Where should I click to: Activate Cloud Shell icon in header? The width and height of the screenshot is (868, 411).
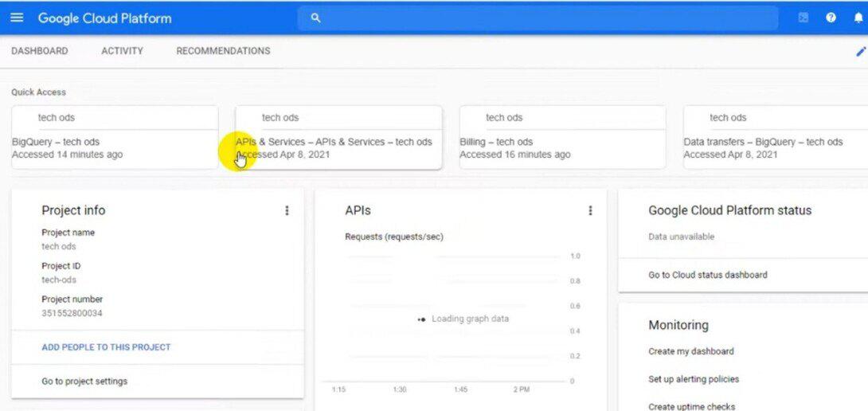click(x=803, y=18)
